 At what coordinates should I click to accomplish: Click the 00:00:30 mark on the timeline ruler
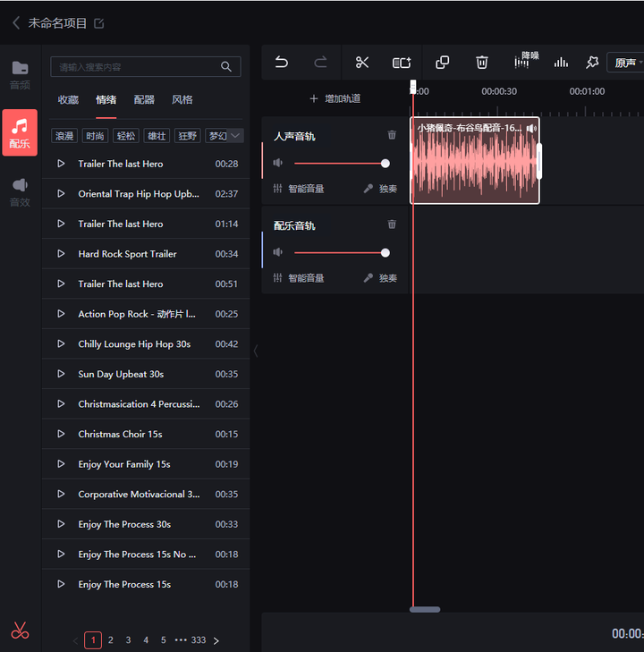pos(499,91)
